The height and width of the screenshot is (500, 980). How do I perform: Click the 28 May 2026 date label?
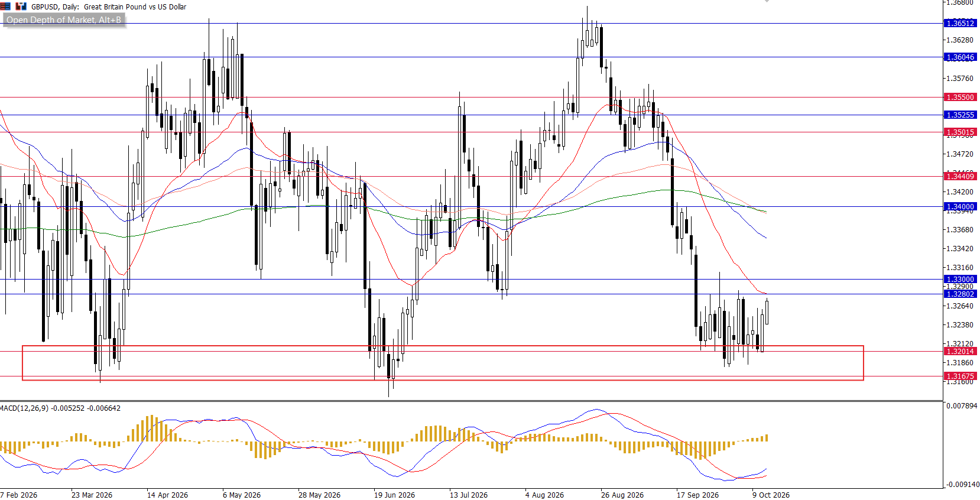(319, 495)
